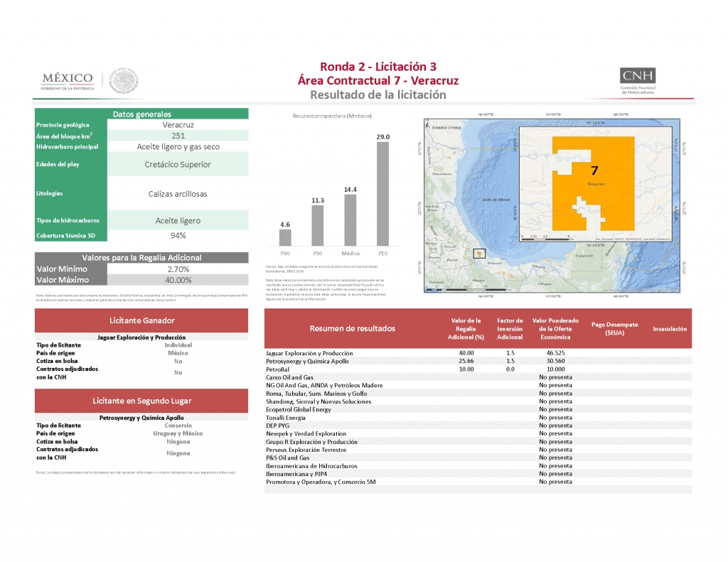Click the Medios bar showing 14.4
This screenshot has height=562, width=728.
[350, 219]
